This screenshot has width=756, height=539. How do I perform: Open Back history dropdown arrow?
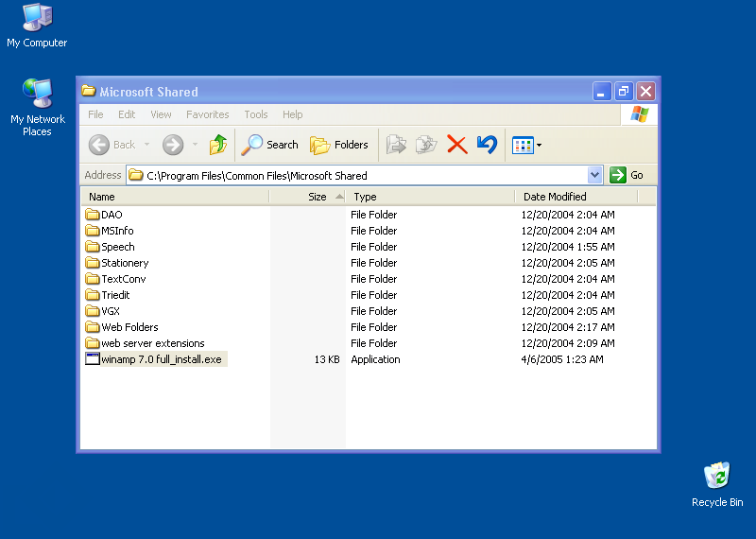146,145
